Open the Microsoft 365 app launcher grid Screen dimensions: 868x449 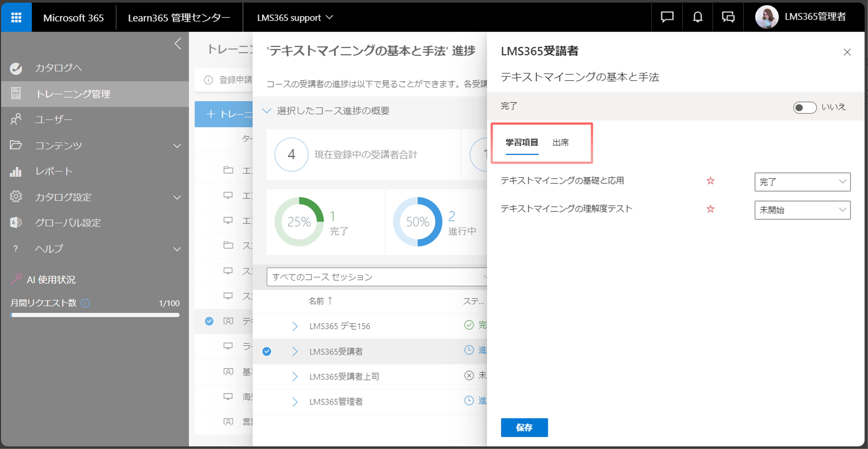(x=16, y=17)
